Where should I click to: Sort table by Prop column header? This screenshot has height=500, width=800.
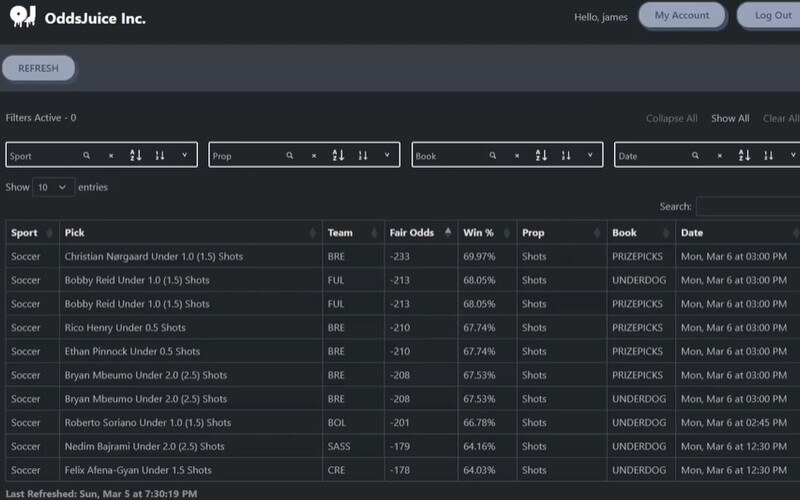point(562,233)
